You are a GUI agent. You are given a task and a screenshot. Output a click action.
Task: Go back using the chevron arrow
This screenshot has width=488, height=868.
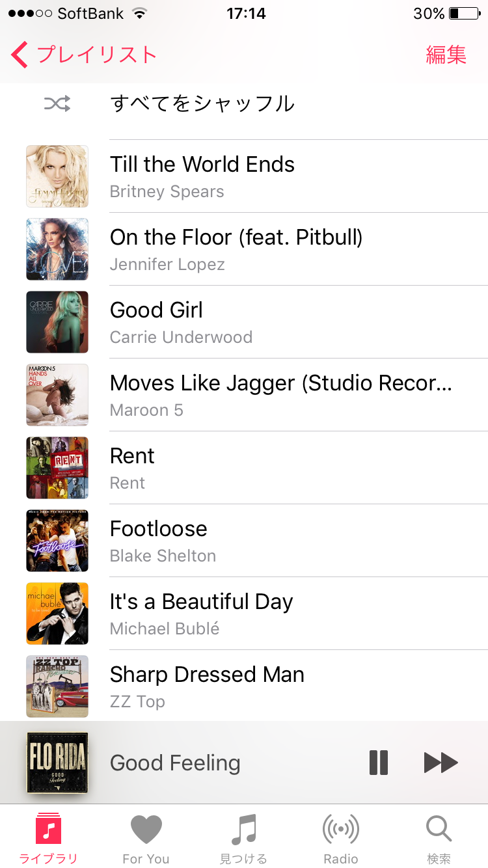pos(20,55)
